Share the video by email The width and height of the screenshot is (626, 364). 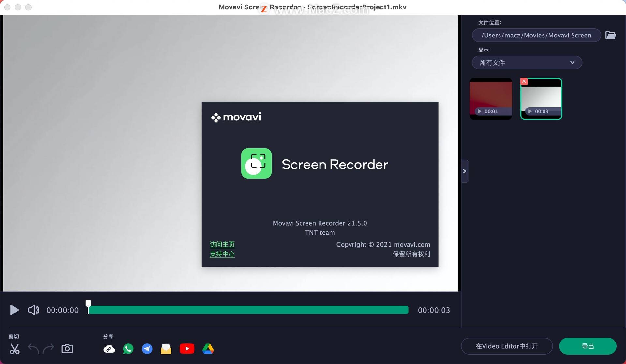click(x=166, y=349)
